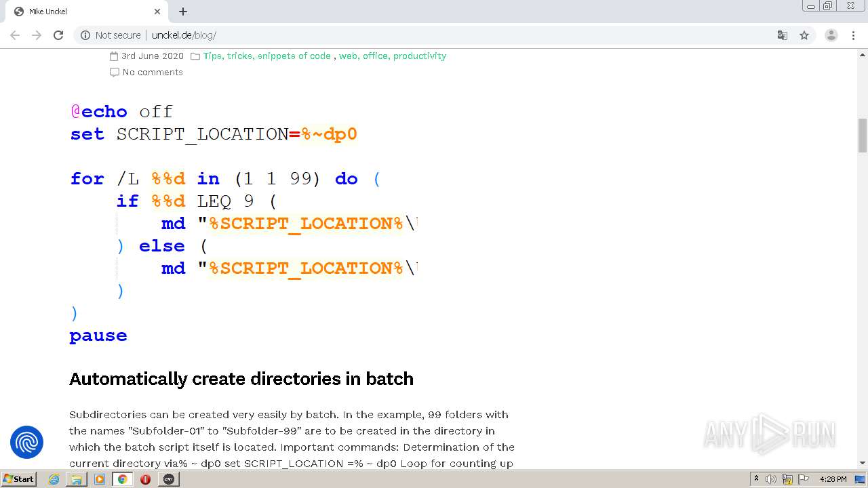Switch to Chrome in taskbar
This screenshot has width=868, height=488.
[123, 479]
